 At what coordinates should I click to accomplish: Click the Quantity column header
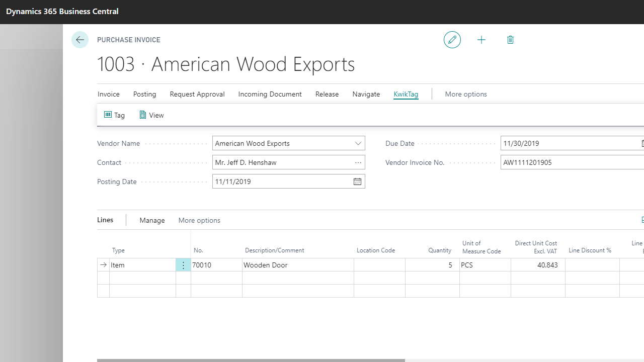[440, 250]
